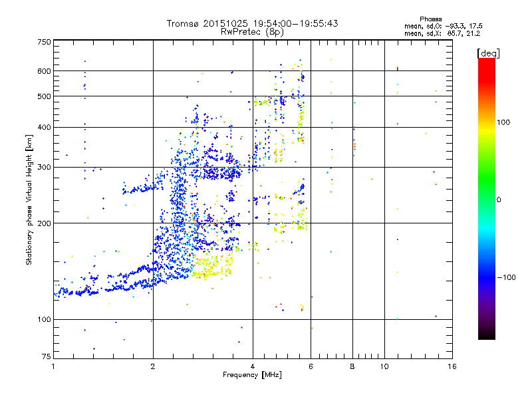Image resolution: width=532 pixels, height=399 pixels.
Task: Click the y-axis label '100' at left
Action: [44, 319]
